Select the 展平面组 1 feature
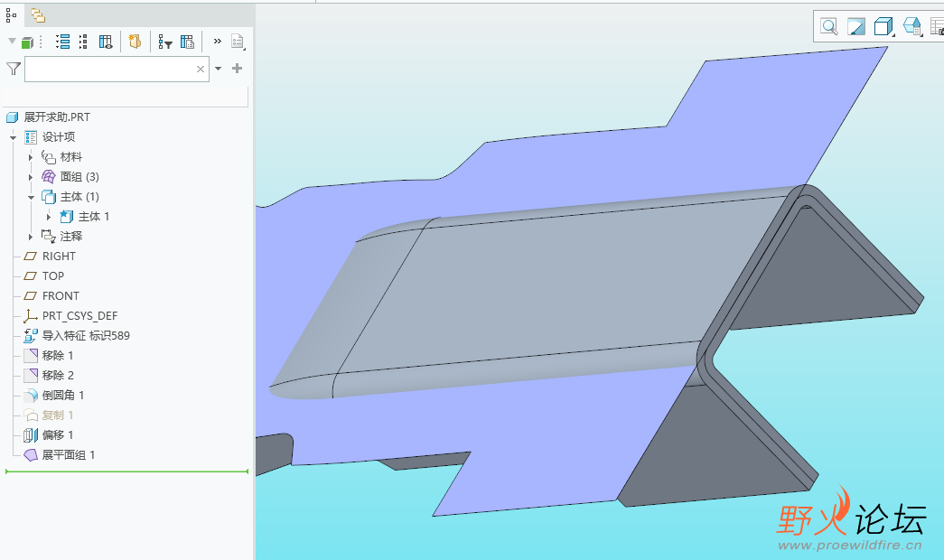Screen dimensions: 944x560 (x=68, y=455)
